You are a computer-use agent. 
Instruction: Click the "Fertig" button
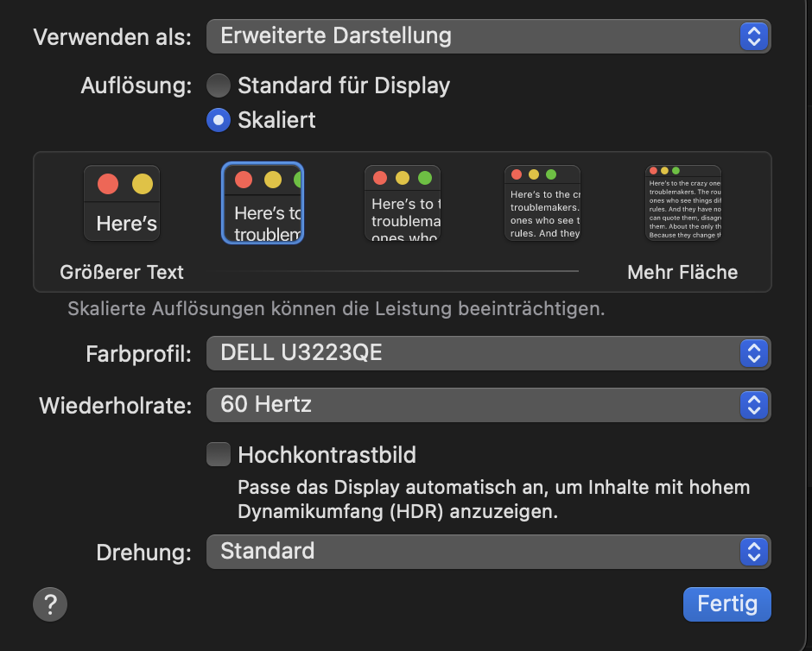[726, 604]
